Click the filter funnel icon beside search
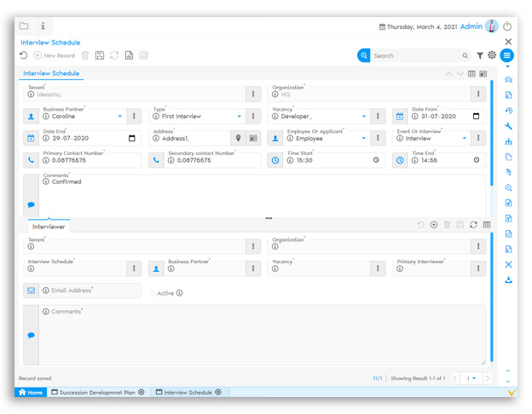 click(x=480, y=55)
